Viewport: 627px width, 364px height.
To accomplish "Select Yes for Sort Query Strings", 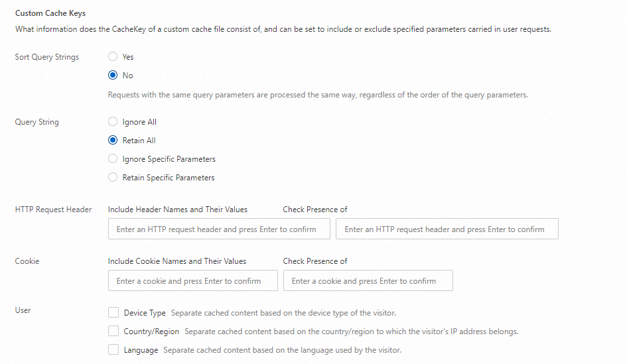I will click(x=113, y=57).
